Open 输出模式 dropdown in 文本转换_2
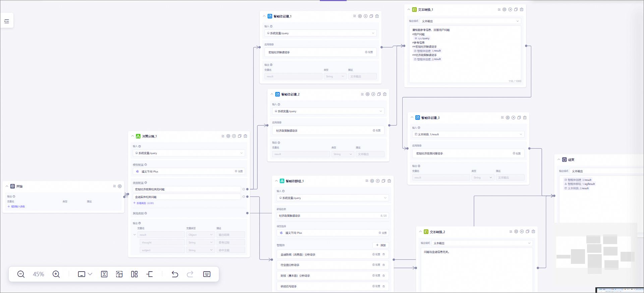Image resolution: width=644 pixels, height=293 pixels. [482, 243]
